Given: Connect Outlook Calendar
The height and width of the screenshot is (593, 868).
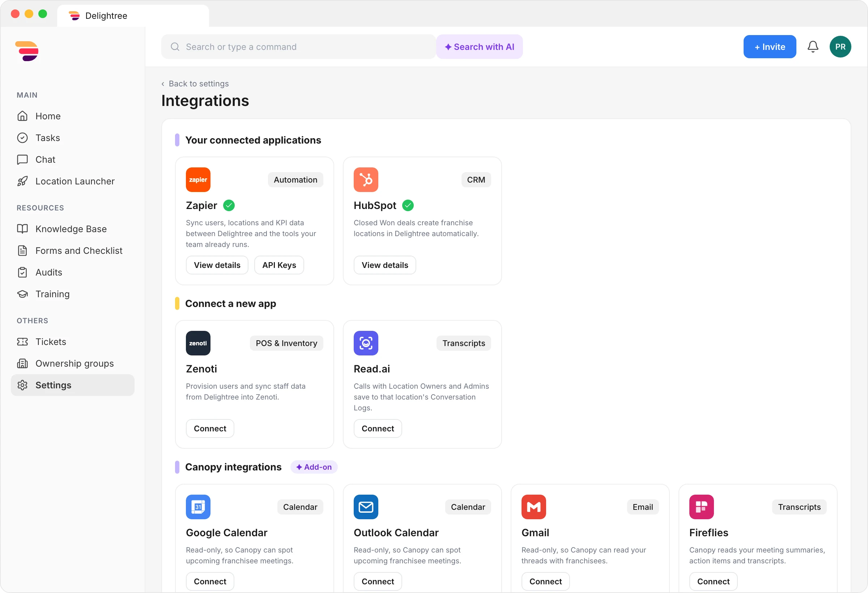Looking at the screenshot, I should [378, 581].
